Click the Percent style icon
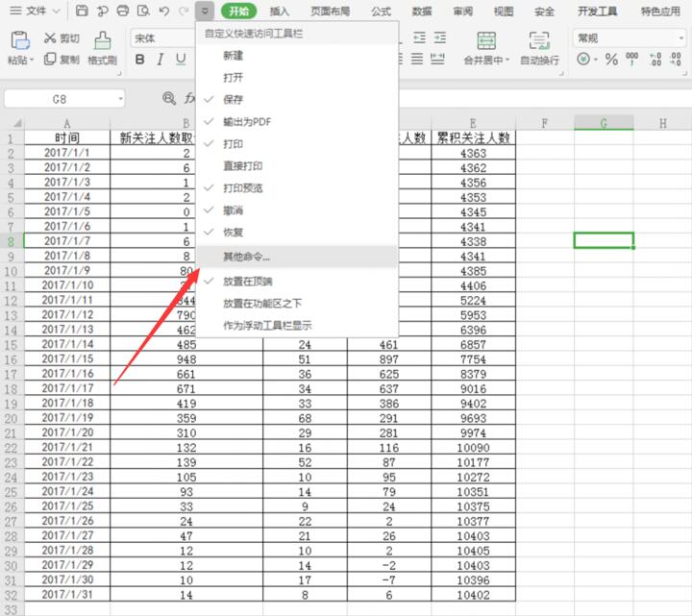 tap(611, 60)
